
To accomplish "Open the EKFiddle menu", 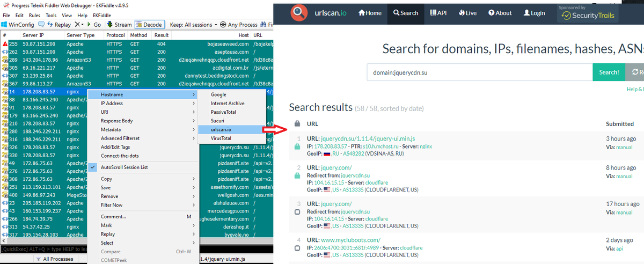I will click(x=103, y=16).
